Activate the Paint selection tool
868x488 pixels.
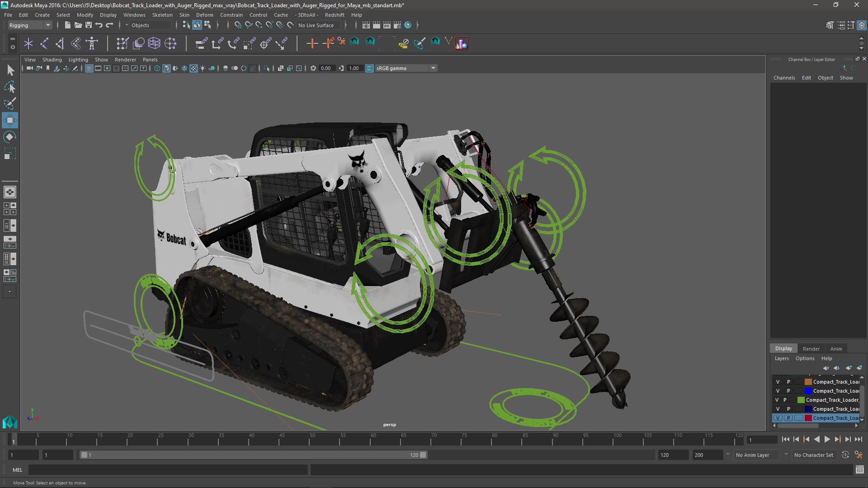[x=10, y=103]
